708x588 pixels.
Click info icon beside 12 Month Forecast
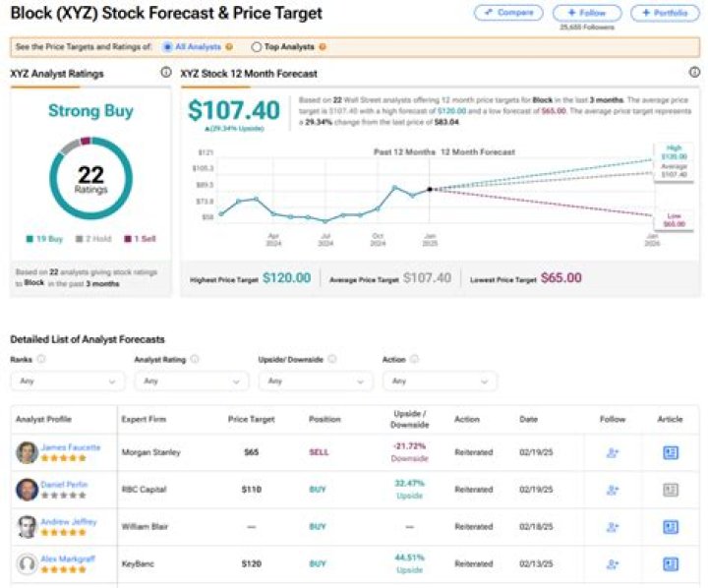(x=694, y=73)
